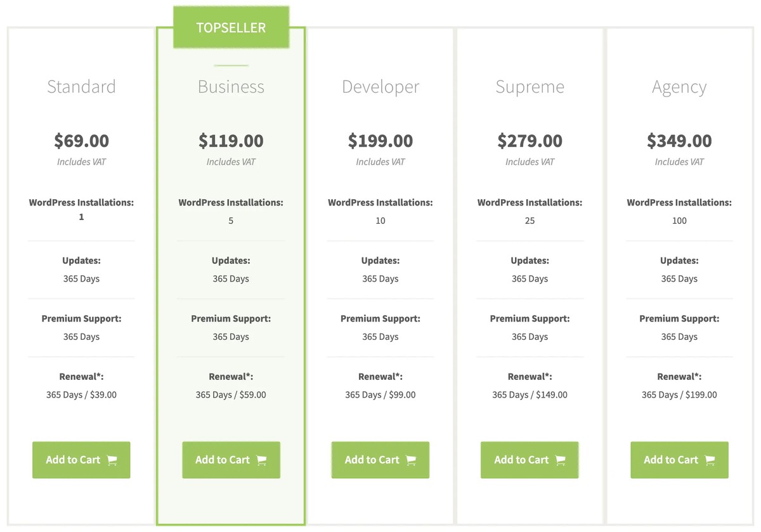Screen dimensions: 761x532
Task: Click the Supreme plan heading
Action: pos(530,87)
